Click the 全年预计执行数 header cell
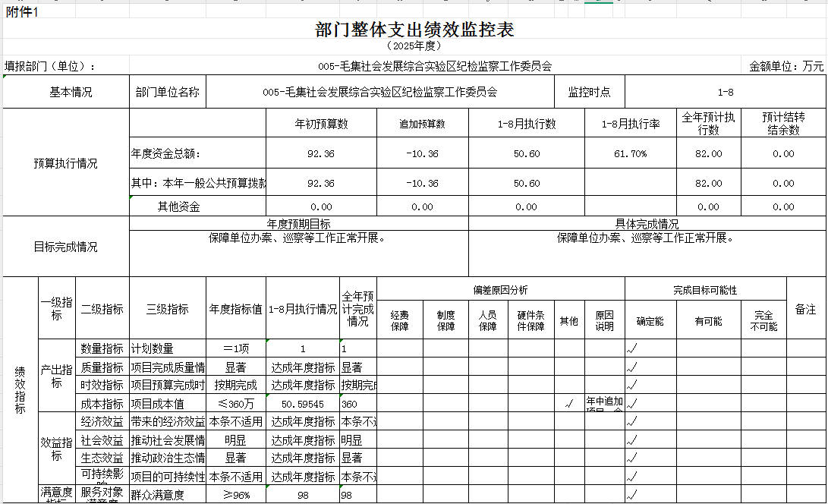Image resolution: width=828 pixels, height=504 pixels. (708, 123)
